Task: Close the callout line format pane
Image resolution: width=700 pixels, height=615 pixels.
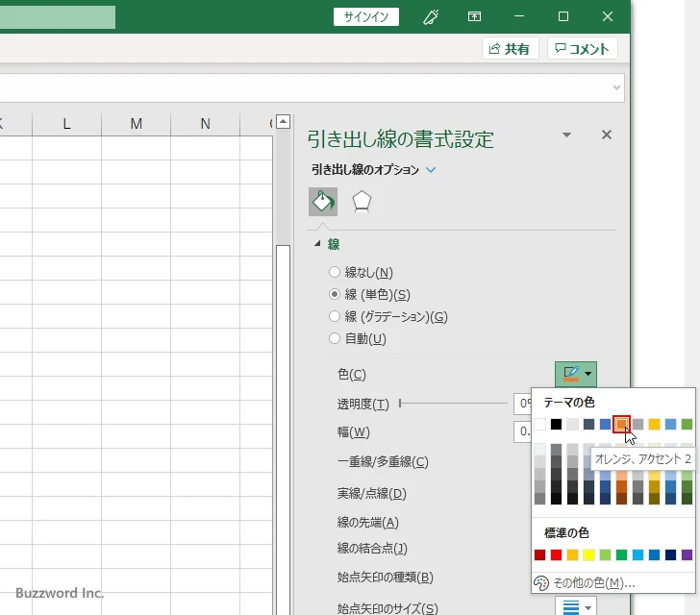Action: [606, 135]
